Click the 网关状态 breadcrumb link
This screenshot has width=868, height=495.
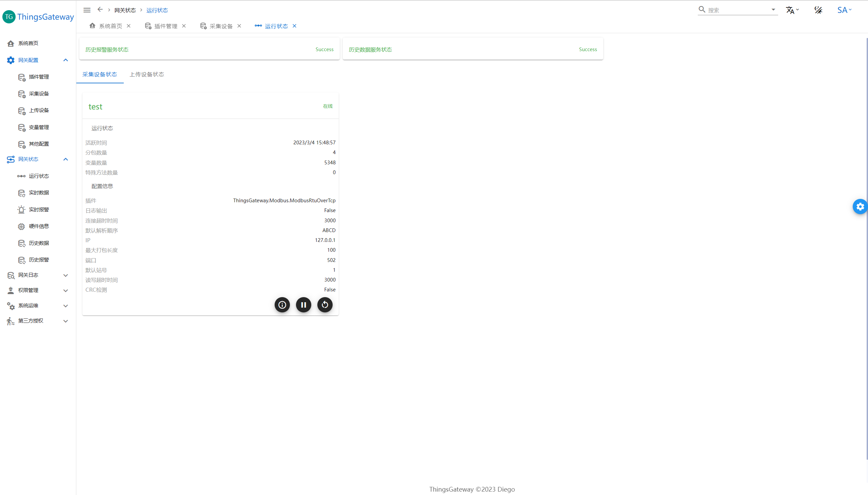coord(125,10)
